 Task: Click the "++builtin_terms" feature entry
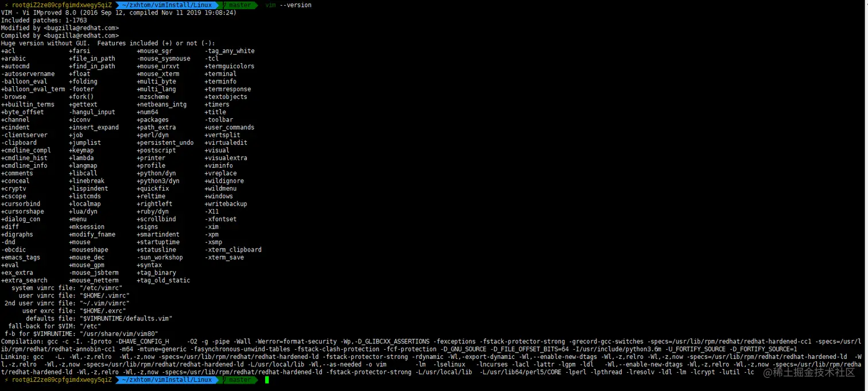(28, 104)
